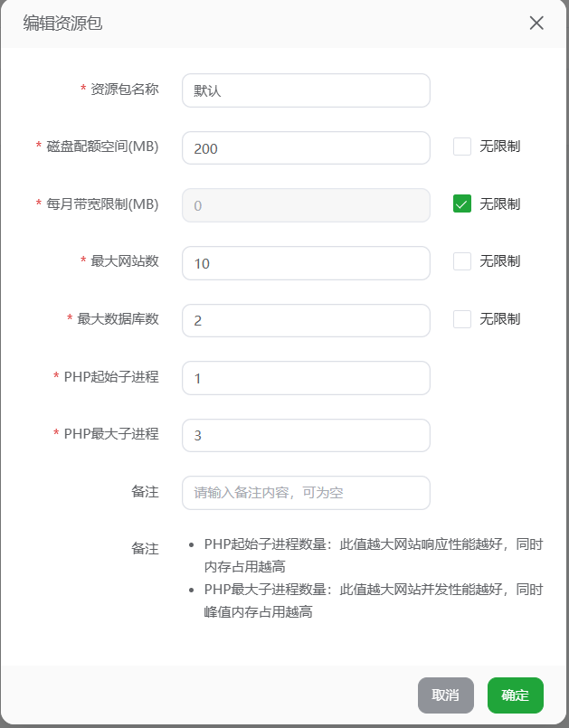Confirm with the green 确定 button
This screenshot has width=569, height=728.
[515, 695]
